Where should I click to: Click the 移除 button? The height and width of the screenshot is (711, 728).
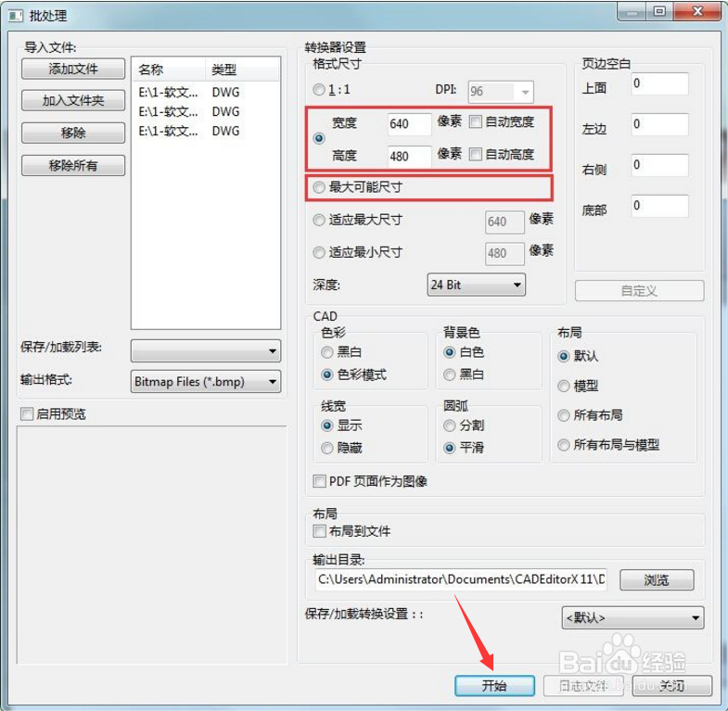(x=73, y=133)
